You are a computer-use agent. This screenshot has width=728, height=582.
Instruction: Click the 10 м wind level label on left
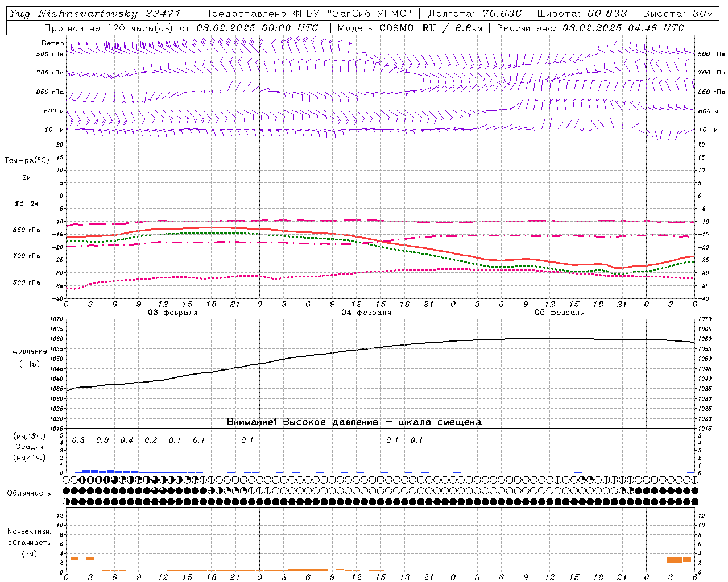(54, 130)
